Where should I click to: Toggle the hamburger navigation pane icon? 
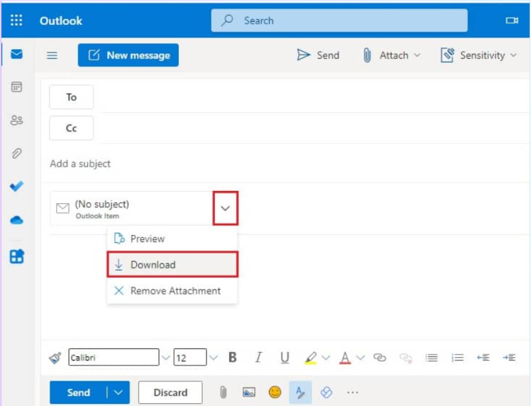pos(52,55)
